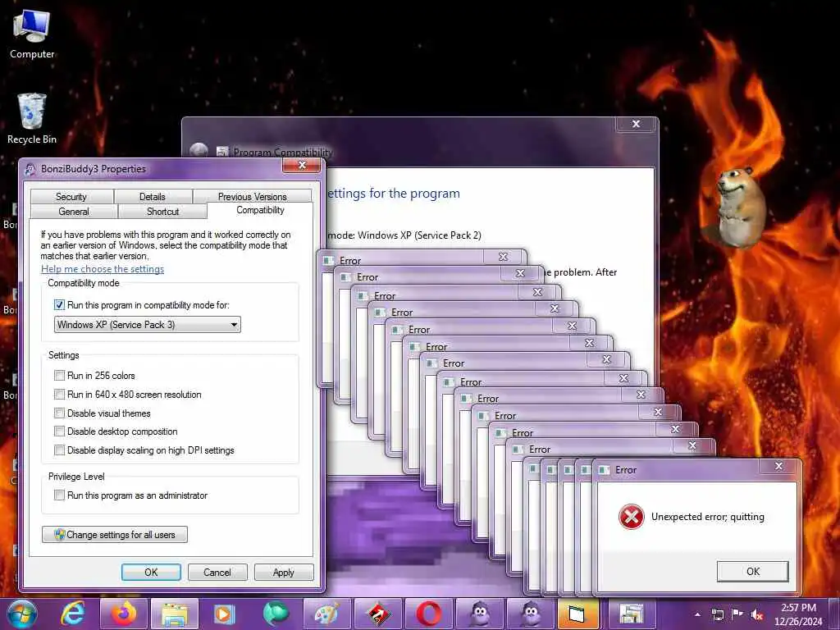Screen dimensions: 840x630
Task: Select the Recycle Bin desktop icon
Action: tap(32, 119)
